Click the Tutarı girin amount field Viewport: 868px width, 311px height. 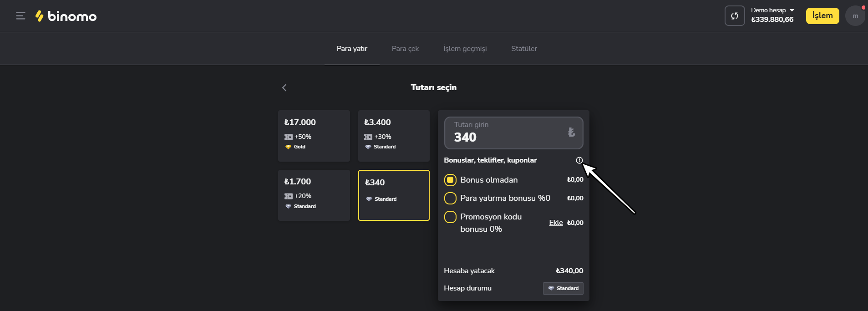[505, 133]
